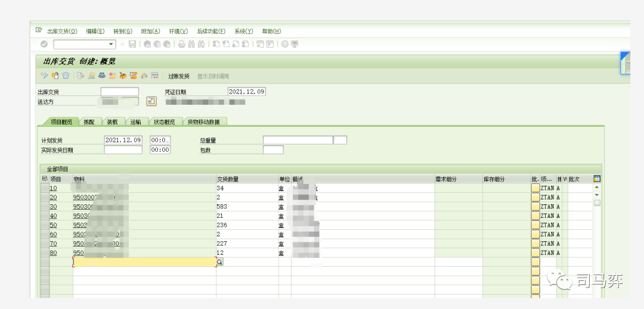Click the Back double-arrow toolbar icon
Viewport: 644px width, 309px height.
pos(147,44)
